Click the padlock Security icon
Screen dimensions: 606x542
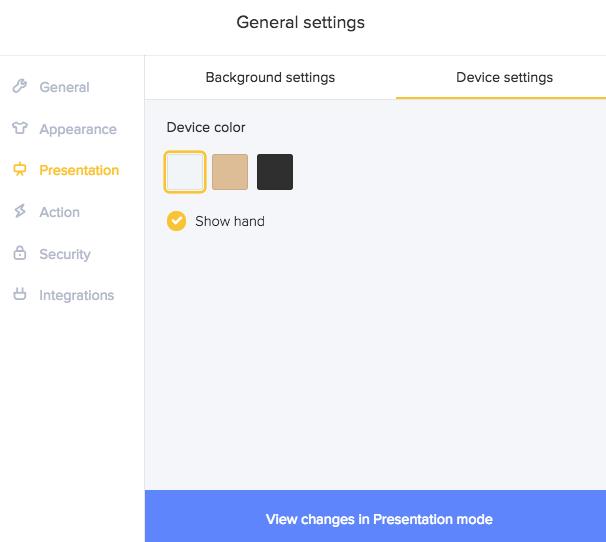click(x=20, y=254)
